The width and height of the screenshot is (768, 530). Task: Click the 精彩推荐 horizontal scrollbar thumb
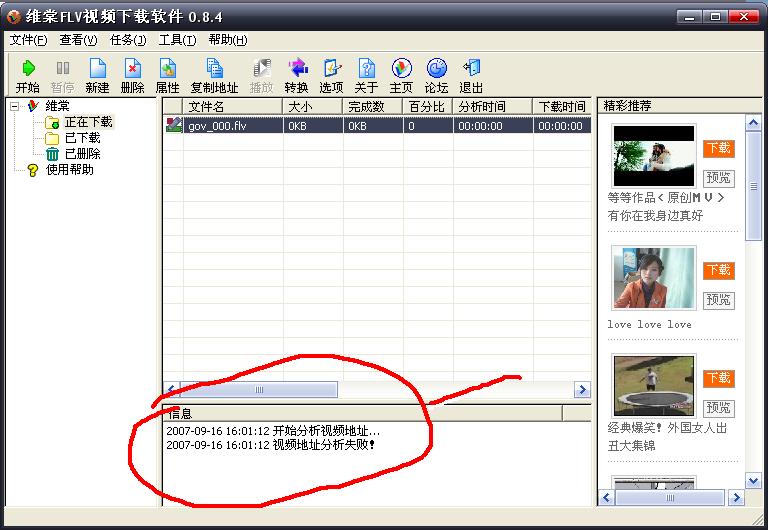(x=670, y=498)
